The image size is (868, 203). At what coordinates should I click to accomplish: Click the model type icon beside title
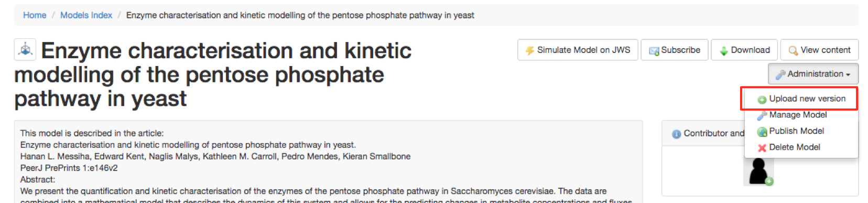click(x=25, y=50)
